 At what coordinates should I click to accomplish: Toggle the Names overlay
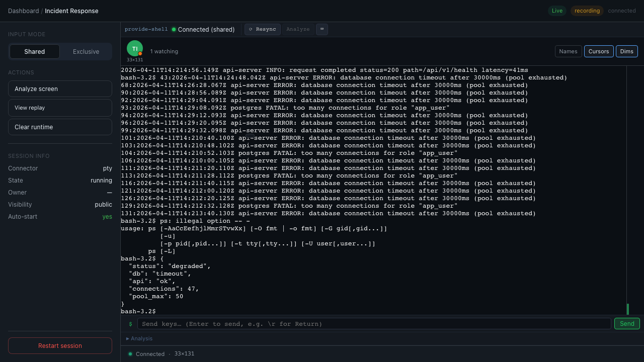(569, 51)
